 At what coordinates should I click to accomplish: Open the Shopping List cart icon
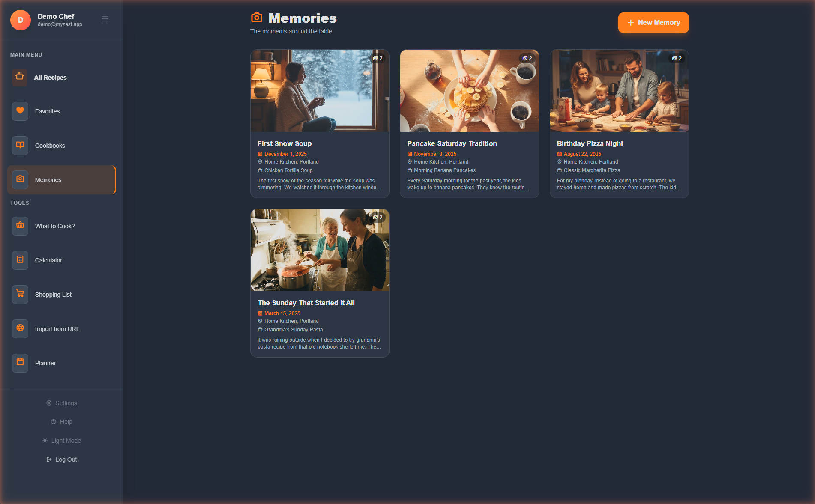coord(20,294)
